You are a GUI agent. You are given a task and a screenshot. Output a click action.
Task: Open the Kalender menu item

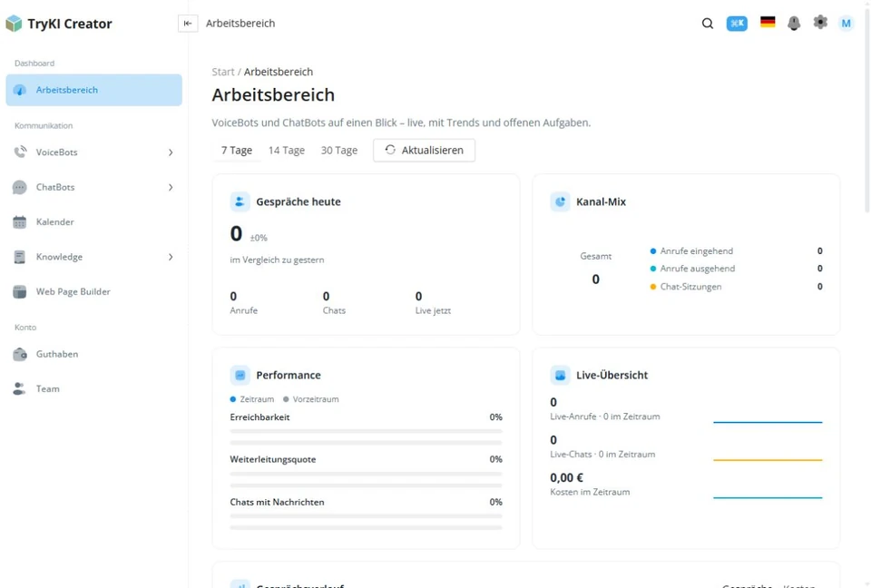coord(93,222)
